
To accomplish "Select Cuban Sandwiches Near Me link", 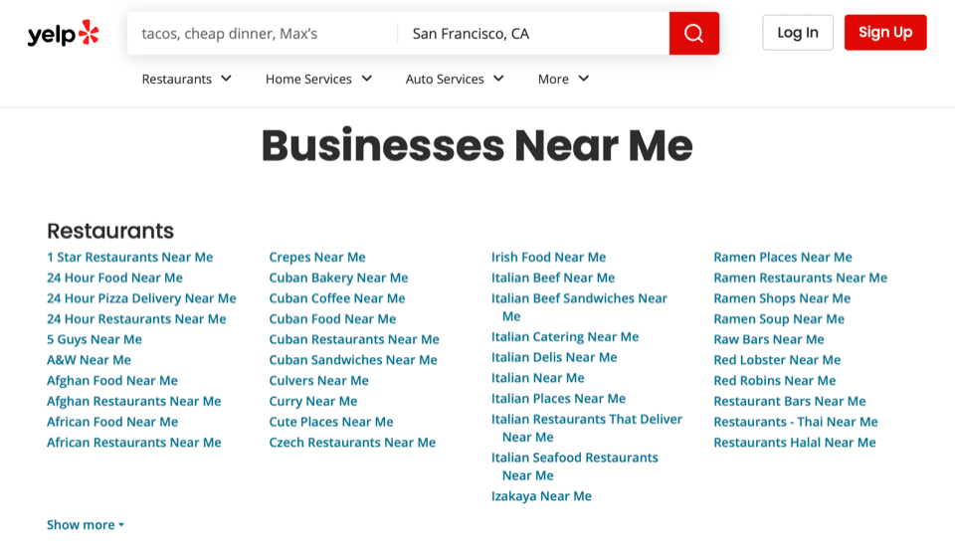I will point(353,360).
